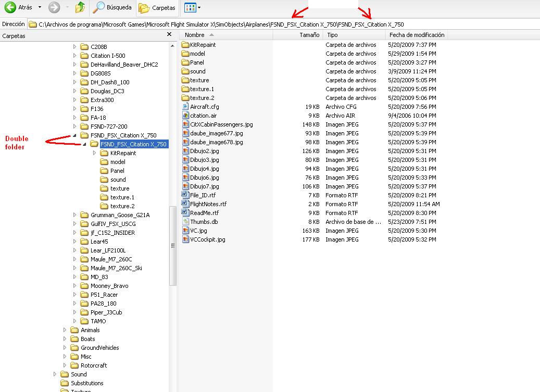The width and height of the screenshot is (540, 392).
Task: Sort files by Nombre column
Action: click(226, 35)
